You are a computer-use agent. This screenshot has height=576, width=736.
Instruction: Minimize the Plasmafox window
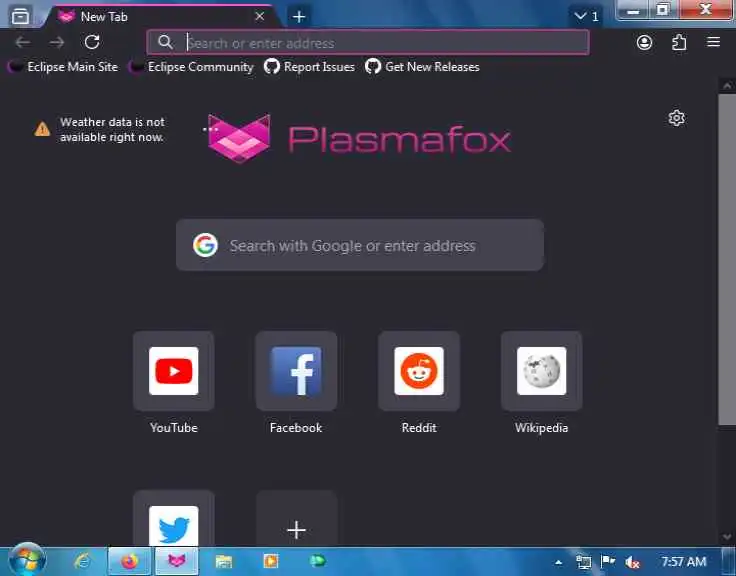pos(633,10)
